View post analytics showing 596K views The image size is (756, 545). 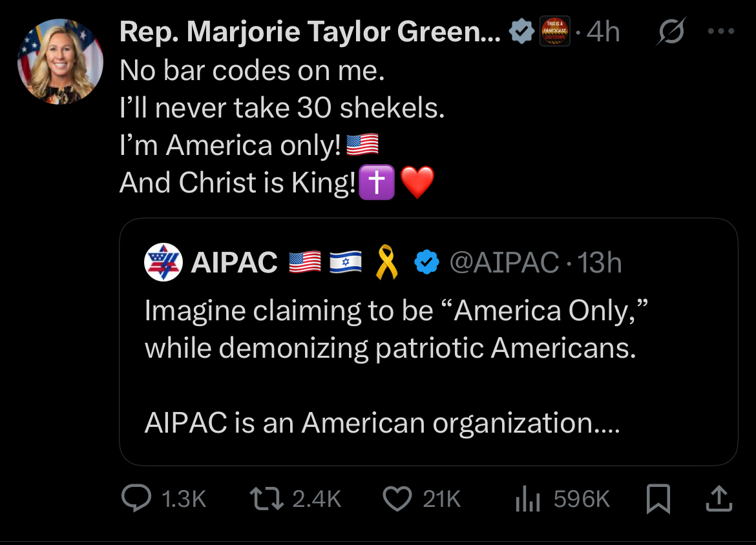(x=529, y=499)
